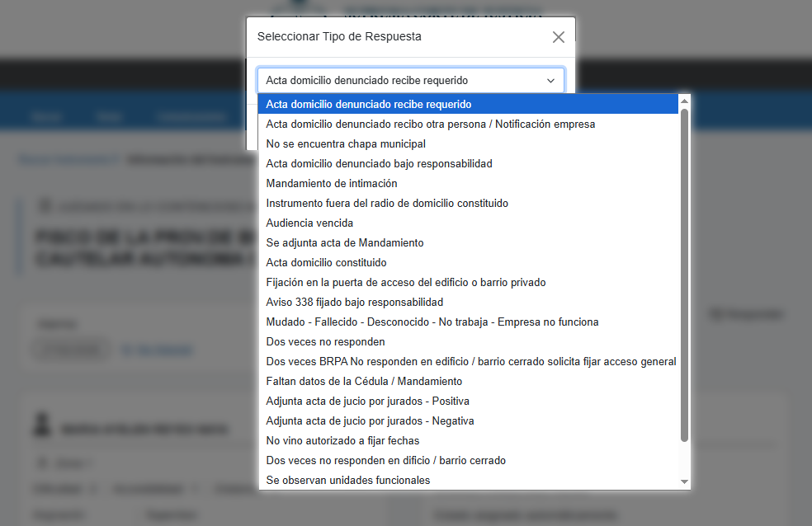Select 'No vino autorizado a fijar fechas'

point(342,441)
